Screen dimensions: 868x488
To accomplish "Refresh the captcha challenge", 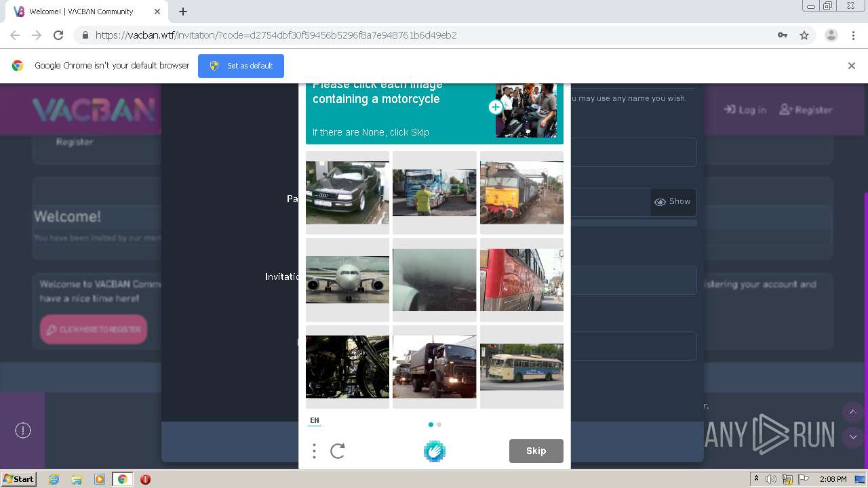I will pyautogui.click(x=338, y=451).
